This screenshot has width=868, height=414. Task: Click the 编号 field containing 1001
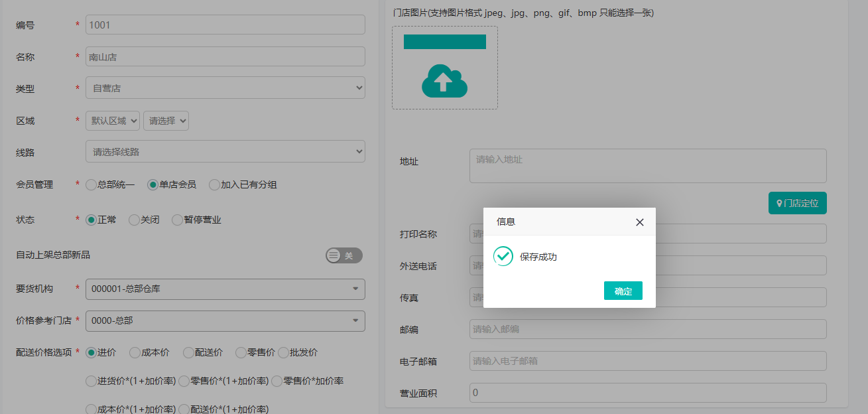click(x=225, y=25)
